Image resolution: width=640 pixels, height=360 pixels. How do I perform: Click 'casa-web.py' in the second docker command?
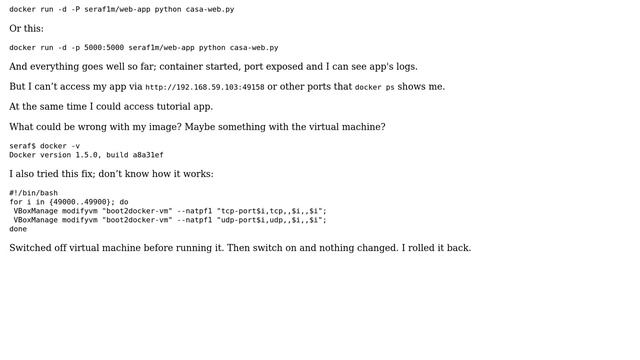[254, 47]
